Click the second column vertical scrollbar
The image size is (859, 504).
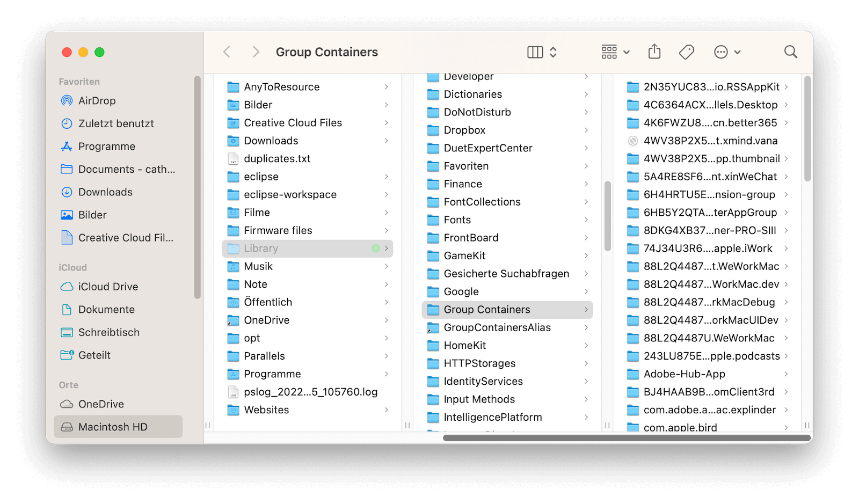point(608,216)
